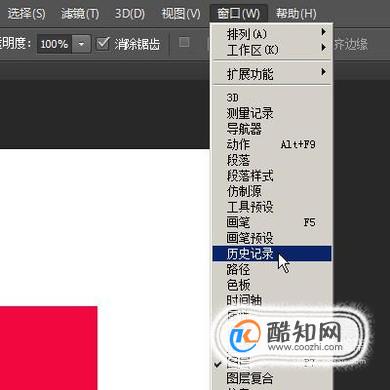Expand the 工作区(K) submenu
This screenshot has height=390, width=390.
pyautogui.click(x=272, y=50)
